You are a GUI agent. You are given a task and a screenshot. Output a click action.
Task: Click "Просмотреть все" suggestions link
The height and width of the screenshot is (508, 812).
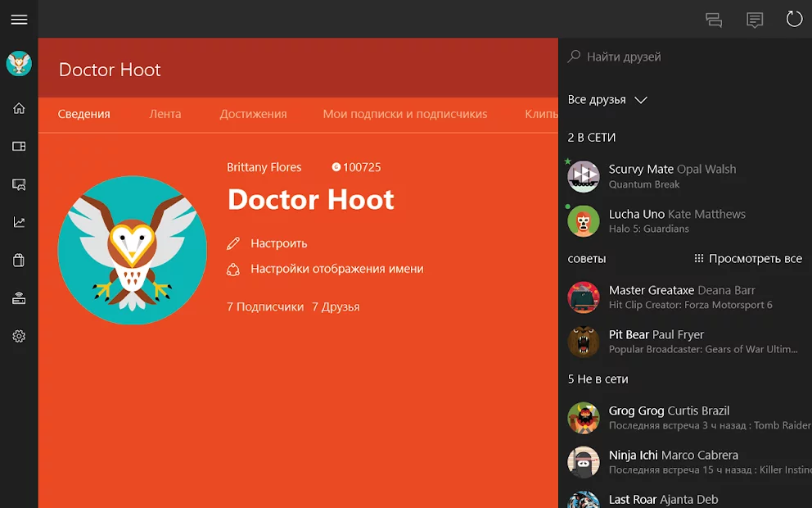[747, 258]
